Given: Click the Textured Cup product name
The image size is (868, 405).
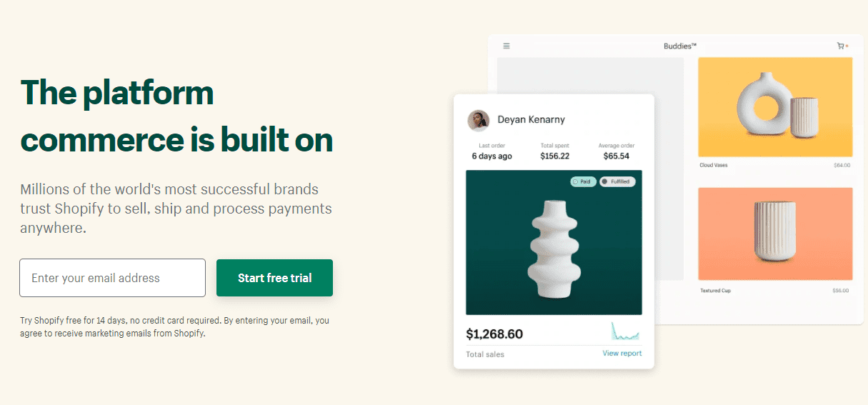Looking at the screenshot, I should [x=715, y=291].
